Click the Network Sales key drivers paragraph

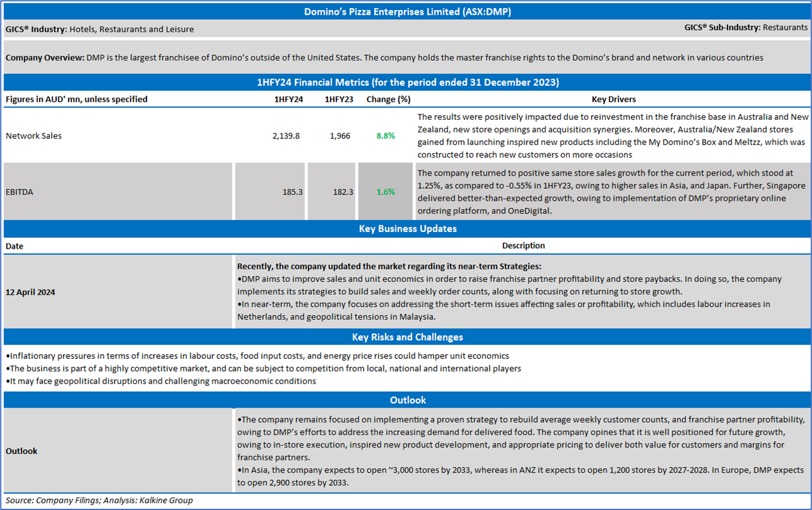(612, 135)
